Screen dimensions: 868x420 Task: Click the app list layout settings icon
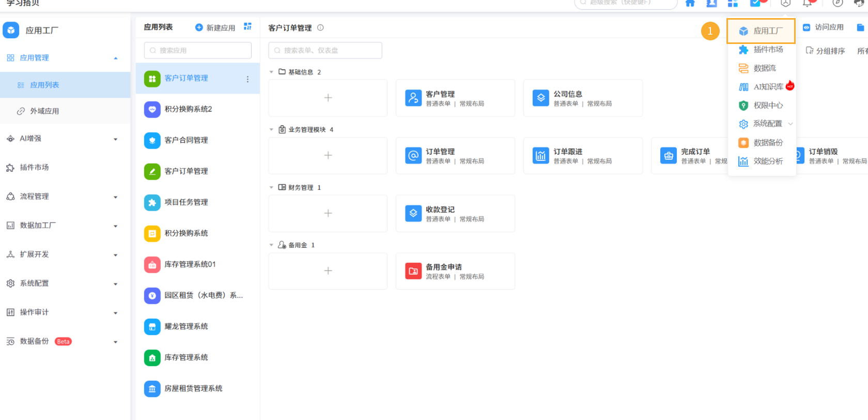[248, 26]
